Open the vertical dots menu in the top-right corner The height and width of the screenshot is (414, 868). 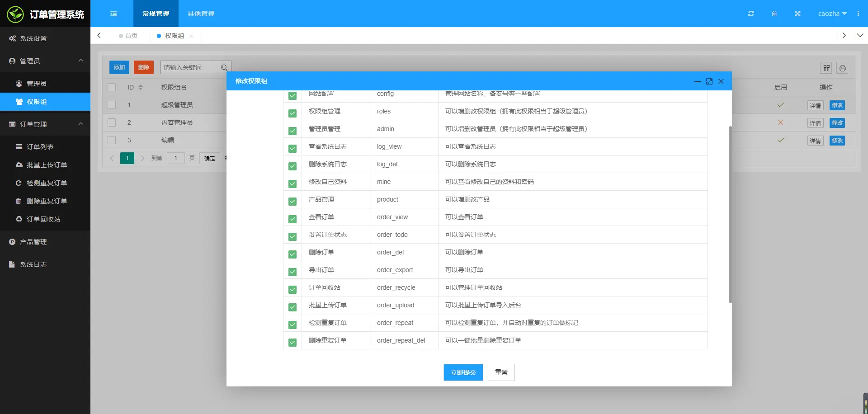click(859, 14)
